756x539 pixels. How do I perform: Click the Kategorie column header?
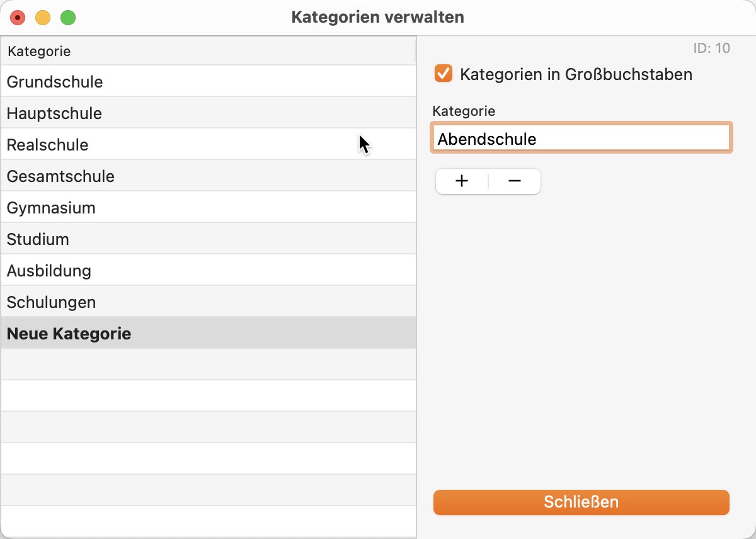point(209,51)
